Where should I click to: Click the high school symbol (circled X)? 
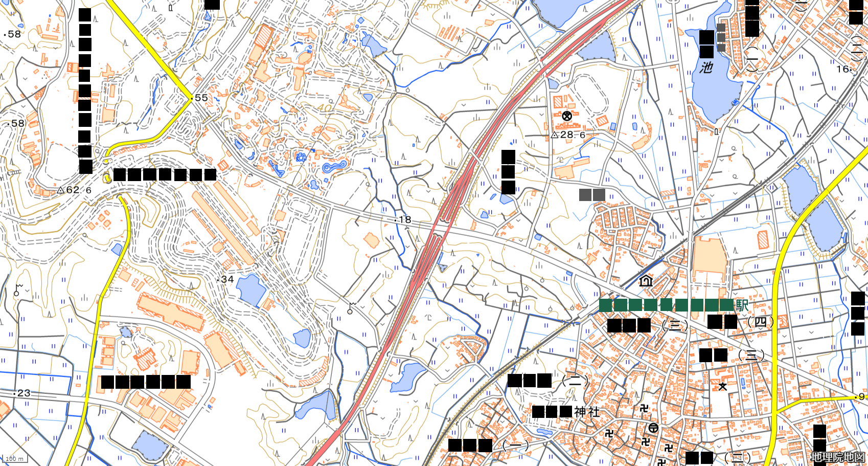coord(566,116)
